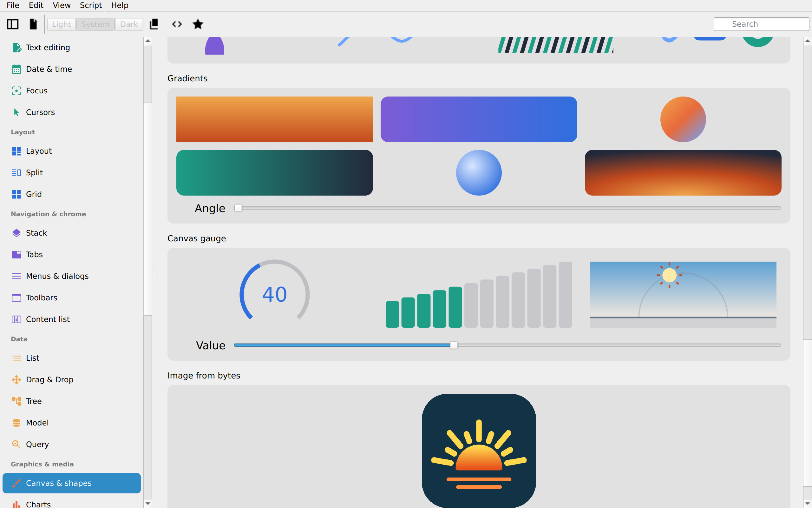
Task: Open the Tabs page
Action: click(71, 254)
